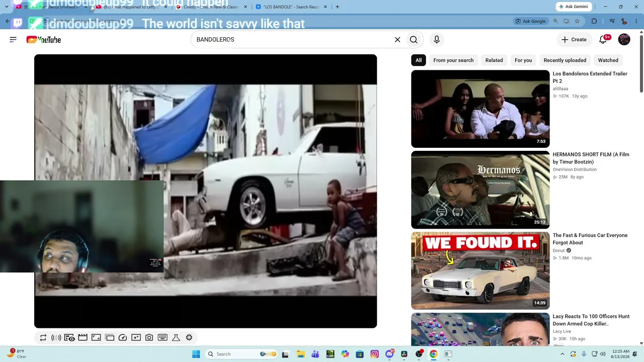Visit the Donut channel

[x=558, y=251]
